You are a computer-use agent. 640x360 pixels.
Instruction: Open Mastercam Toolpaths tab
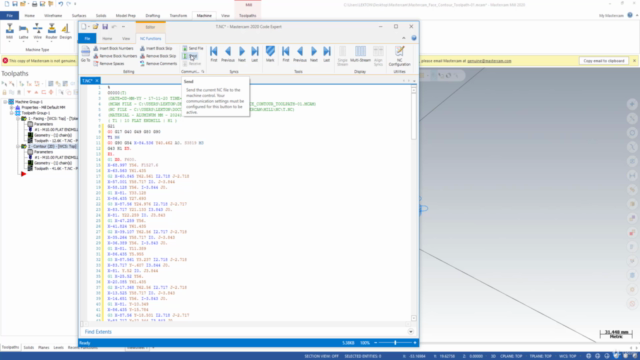pos(247,16)
